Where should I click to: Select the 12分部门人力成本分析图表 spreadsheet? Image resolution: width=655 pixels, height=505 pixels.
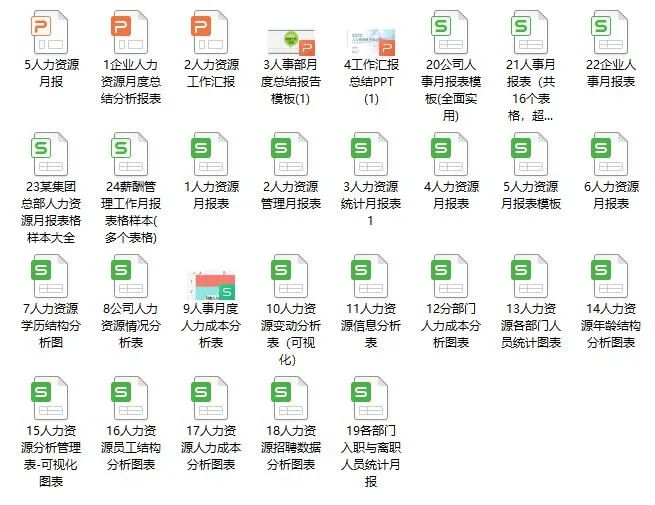(x=450, y=276)
